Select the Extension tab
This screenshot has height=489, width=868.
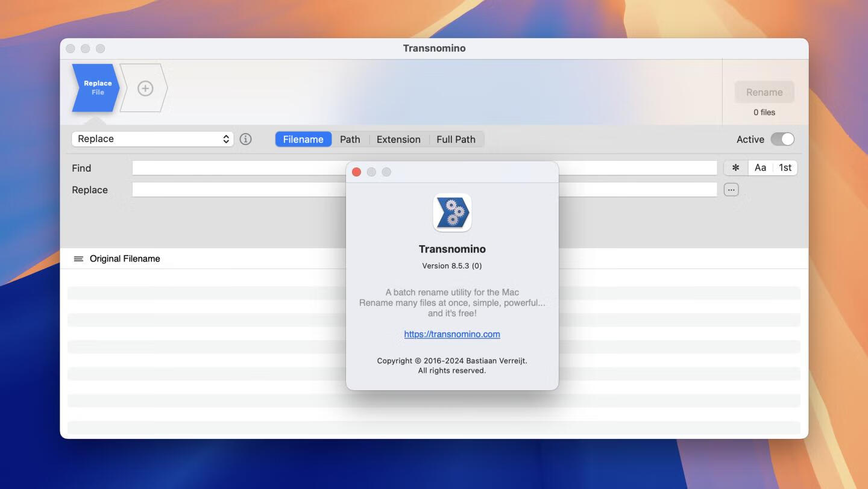398,139
